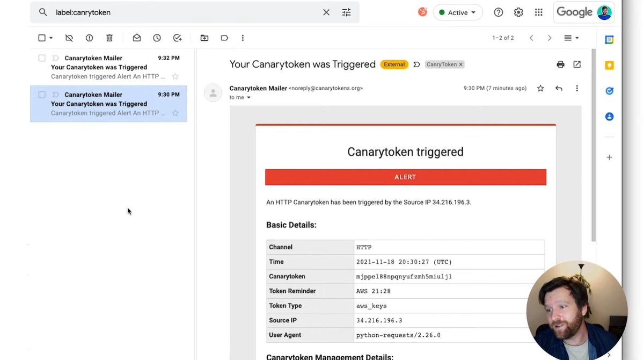Click the ALERT red banner
The width and height of the screenshot is (644, 360).
(406, 177)
